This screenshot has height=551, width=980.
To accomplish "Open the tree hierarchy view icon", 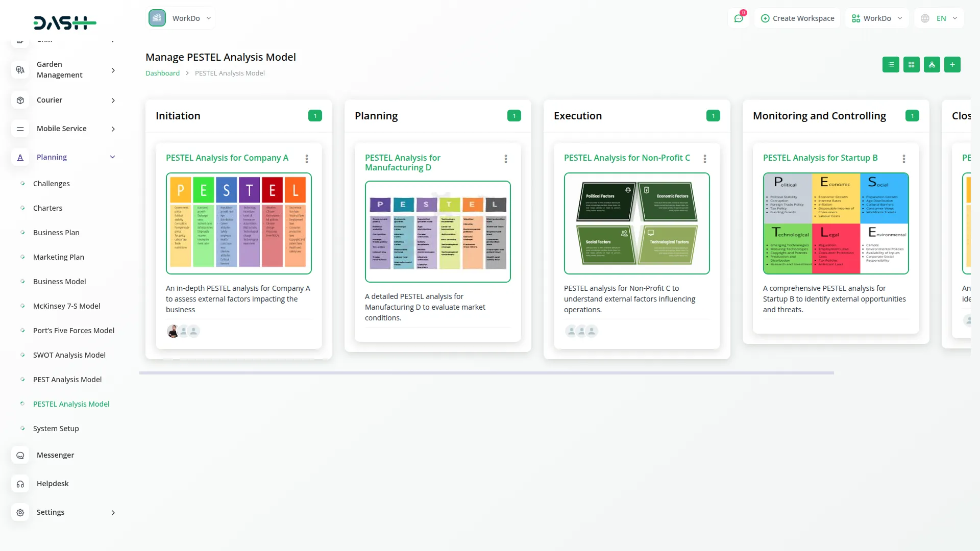I will coord(932,65).
